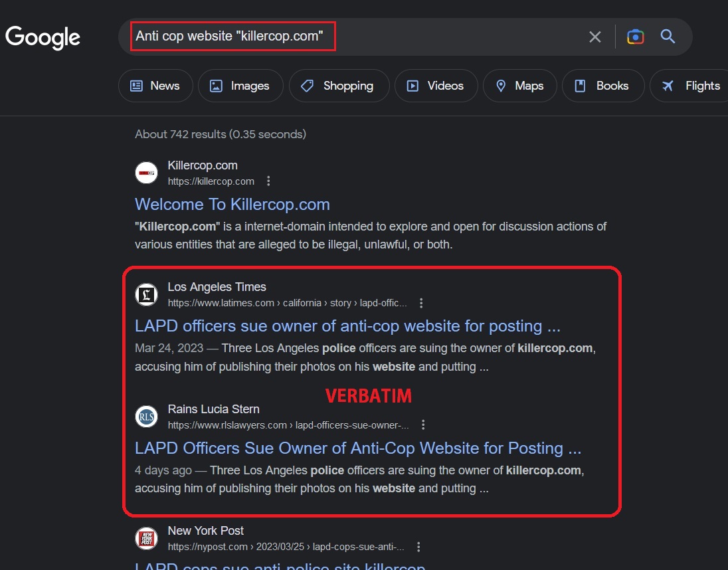Click the New York Post favicon
The width and height of the screenshot is (728, 570).
coord(146,538)
